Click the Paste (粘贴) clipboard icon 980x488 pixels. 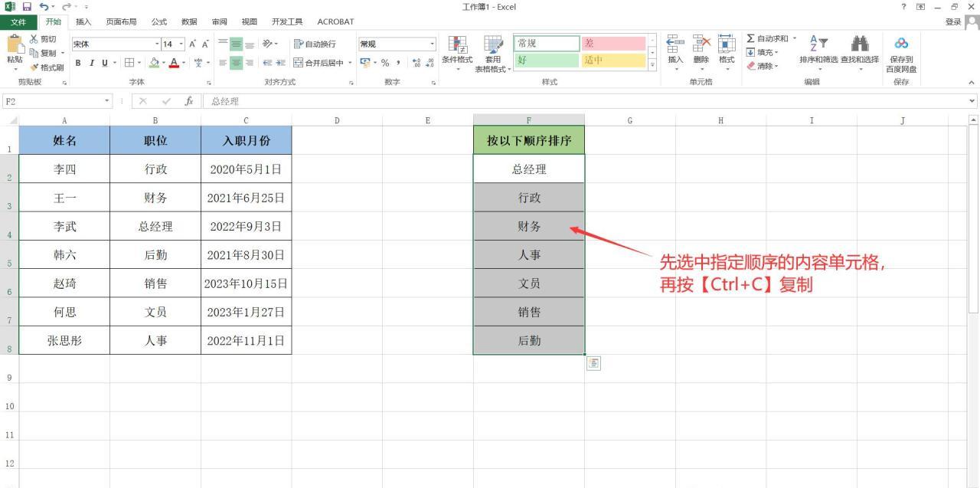(x=15, y=44)
